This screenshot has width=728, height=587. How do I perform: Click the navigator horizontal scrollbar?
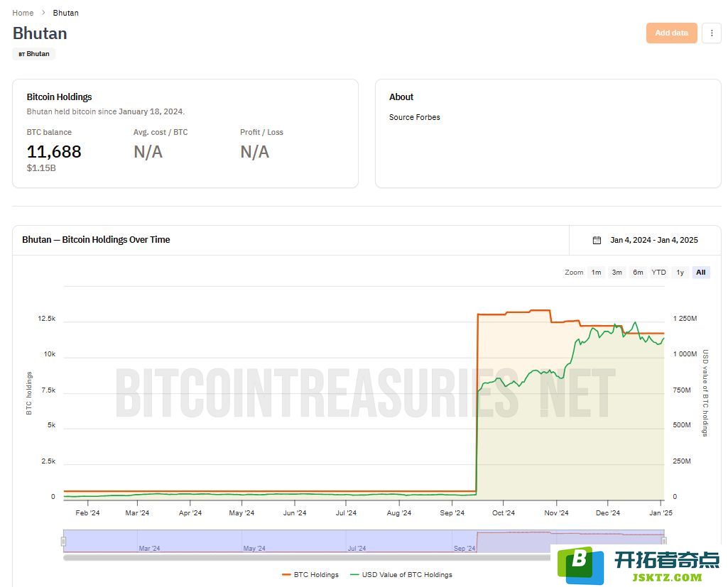[x=306, y=558]
